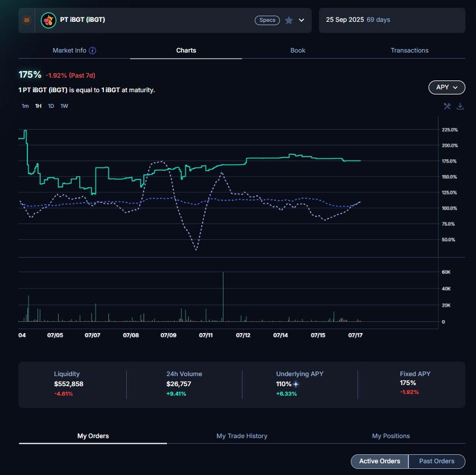Open the APY chart type dropdown

(446, 88)
